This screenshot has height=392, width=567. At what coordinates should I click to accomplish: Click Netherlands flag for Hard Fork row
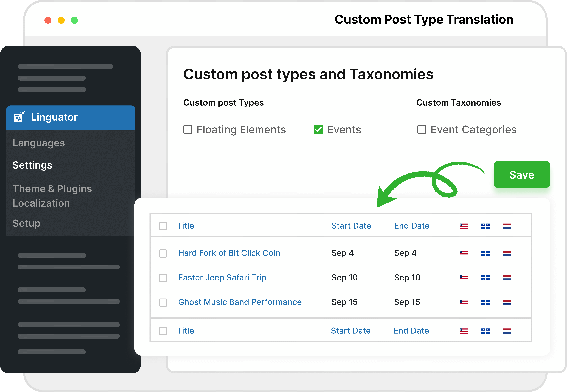tap(507, 253)
